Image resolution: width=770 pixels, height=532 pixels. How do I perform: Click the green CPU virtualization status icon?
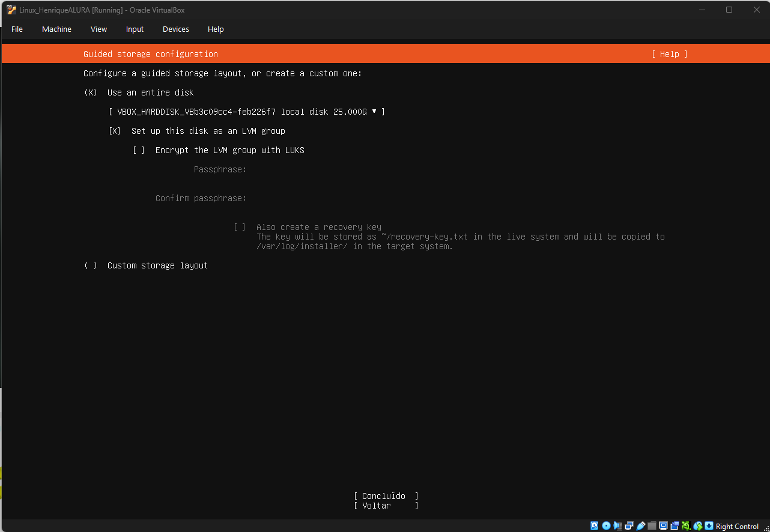coord(686,526)
